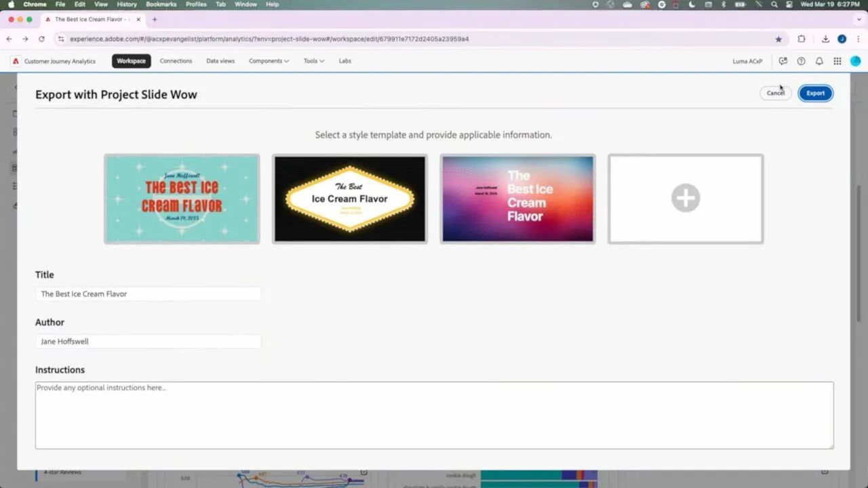This screenshot has height=488, width=868.
Task: Open the browser extensions puzzle icon
Action: pyautogui.click(x=803, y=39)
